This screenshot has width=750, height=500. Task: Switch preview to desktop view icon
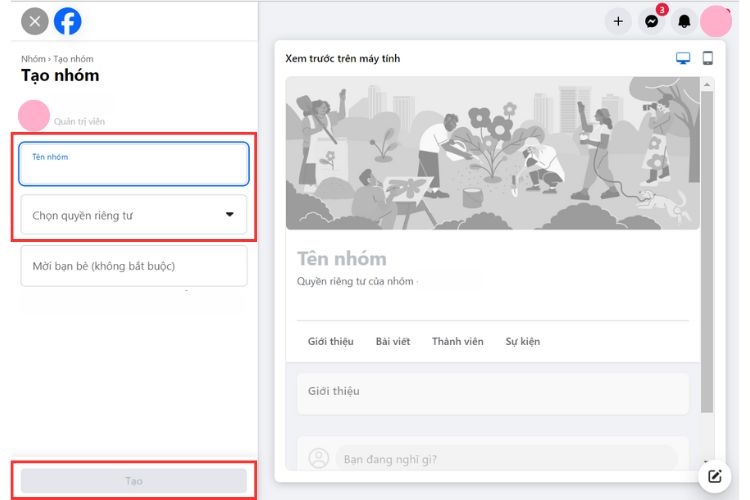[x=683, y=58]
